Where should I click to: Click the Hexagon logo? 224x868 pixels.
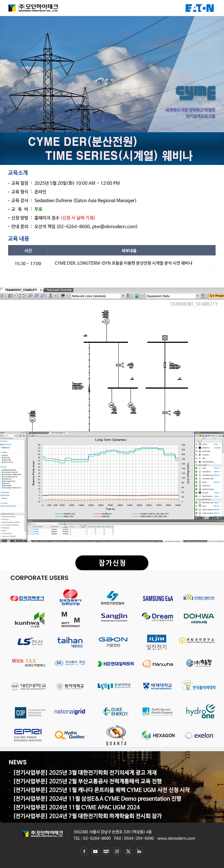[x=158, y=735]
